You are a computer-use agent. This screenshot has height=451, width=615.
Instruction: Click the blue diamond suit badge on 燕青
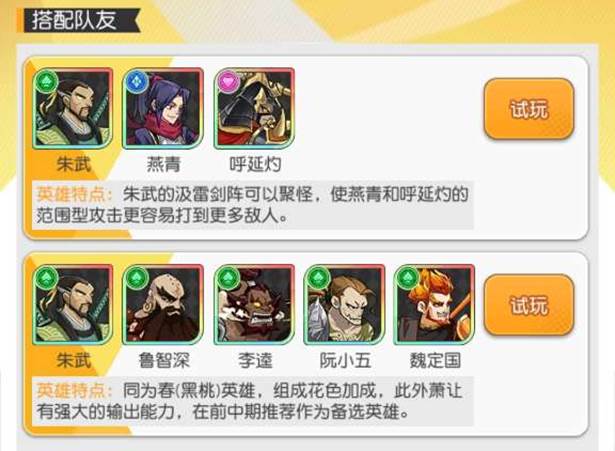[136, 82]
